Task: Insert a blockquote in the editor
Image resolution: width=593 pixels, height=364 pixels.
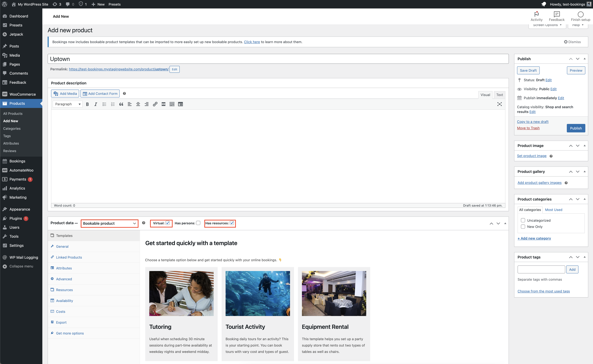Action: tap(121, 104)
